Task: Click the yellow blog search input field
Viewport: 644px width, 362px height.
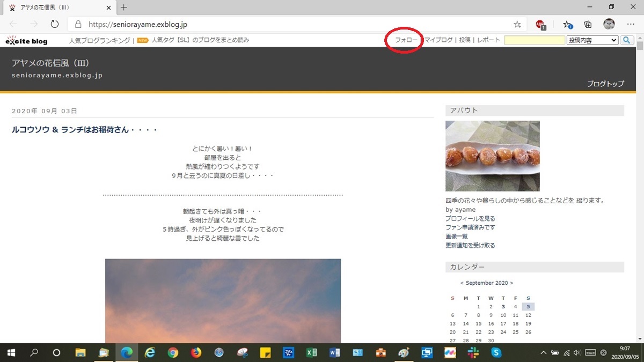Action: click(535, 40)
